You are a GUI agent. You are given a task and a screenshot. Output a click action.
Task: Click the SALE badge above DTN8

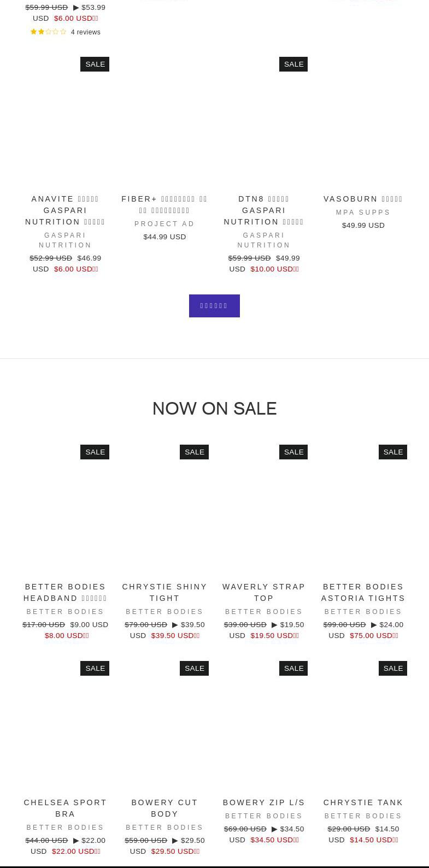293,64
